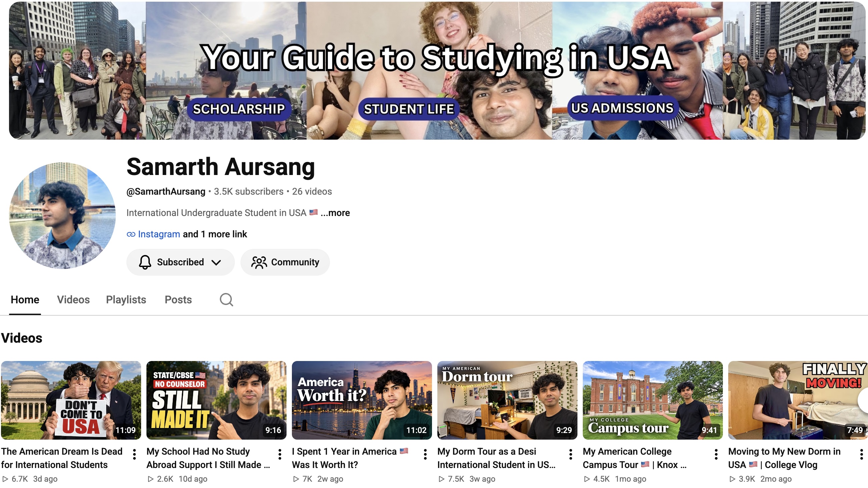868x488 pixels.
Task: Click '3.5K subscribers' text
Action: [x=249, y=191]
